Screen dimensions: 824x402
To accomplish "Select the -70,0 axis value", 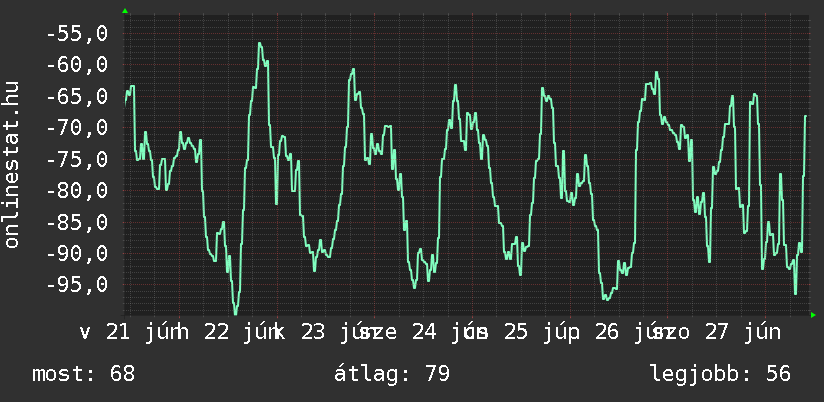I will click(x=77, y=128).
